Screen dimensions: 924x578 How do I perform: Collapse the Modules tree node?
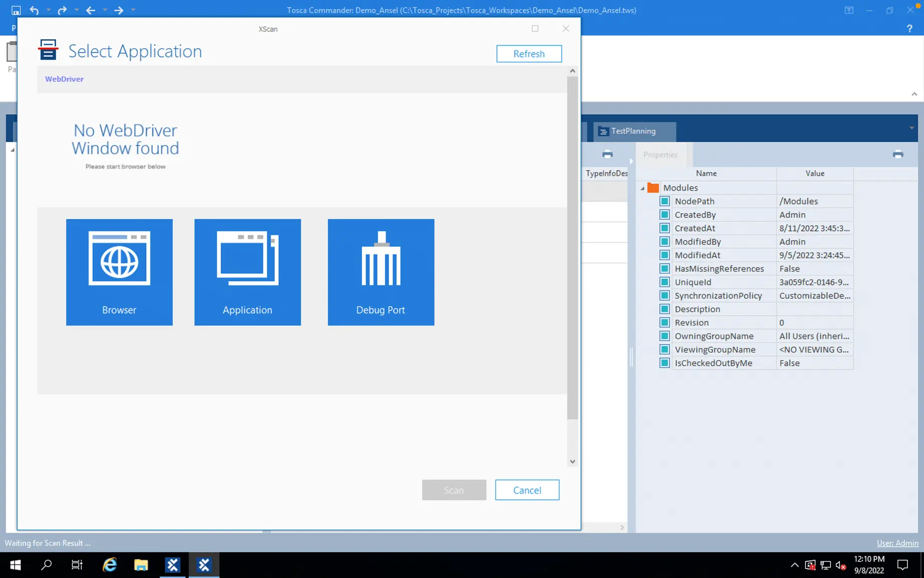click(x=642, y=188)
